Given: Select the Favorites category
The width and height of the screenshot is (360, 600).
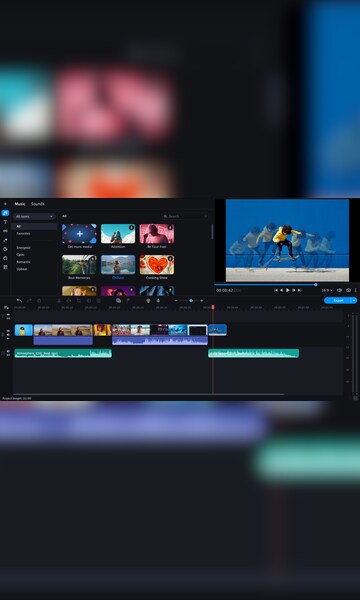Looking at the screenshot, I should (x=23, y=233).
